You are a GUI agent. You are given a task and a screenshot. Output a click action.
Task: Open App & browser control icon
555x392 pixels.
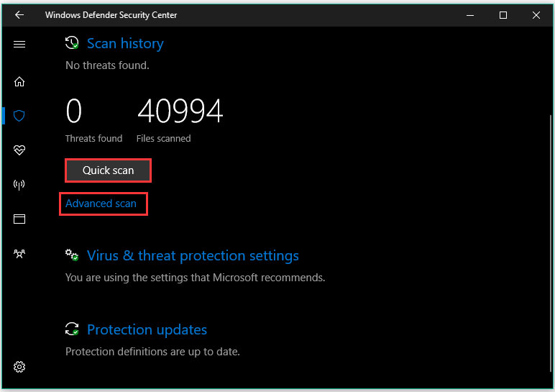point(19,219)
